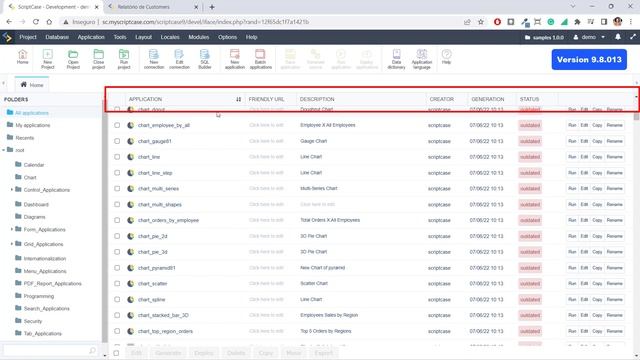Expand the Grid_Applications folder
Viewport: 640px width, 360px height.
[11, 244]
